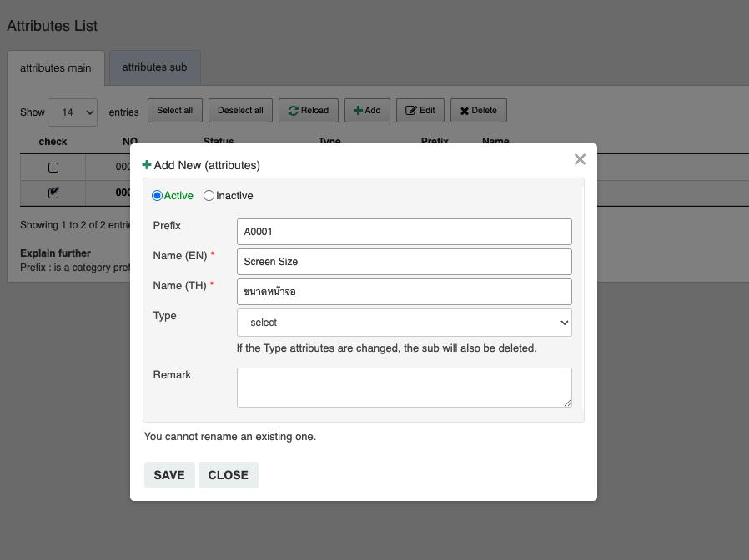Click the Edit button with pencil icon

point(420,111)
